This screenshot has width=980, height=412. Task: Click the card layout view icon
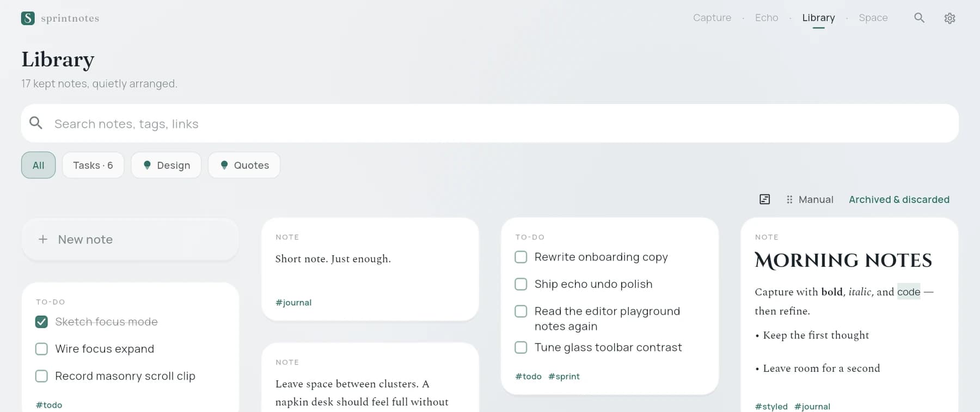tap(764, 199)
